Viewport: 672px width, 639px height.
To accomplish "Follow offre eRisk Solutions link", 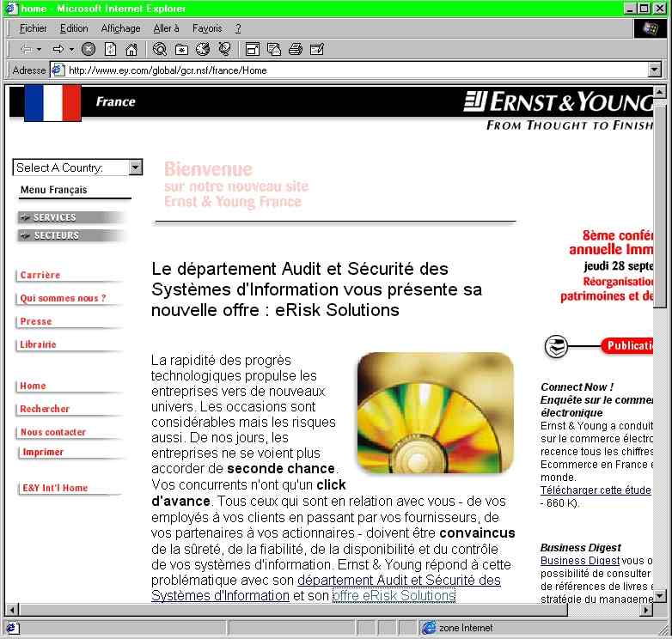I will click(394, 596).
